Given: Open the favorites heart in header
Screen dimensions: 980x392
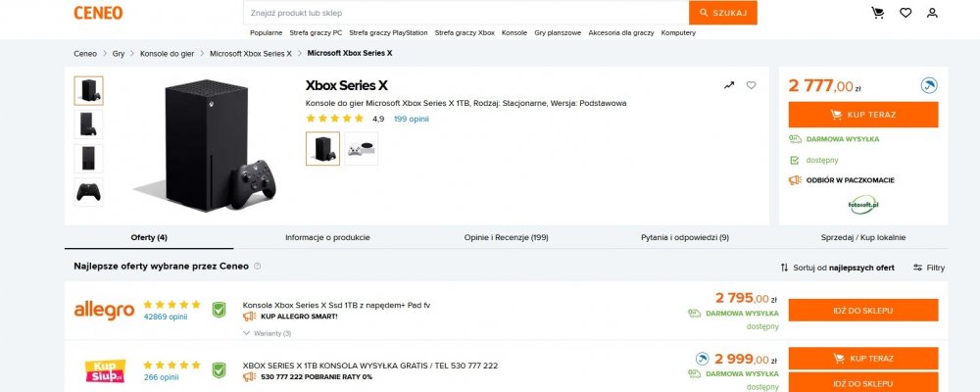Looking at the screenshot, I should click(905, 13).
